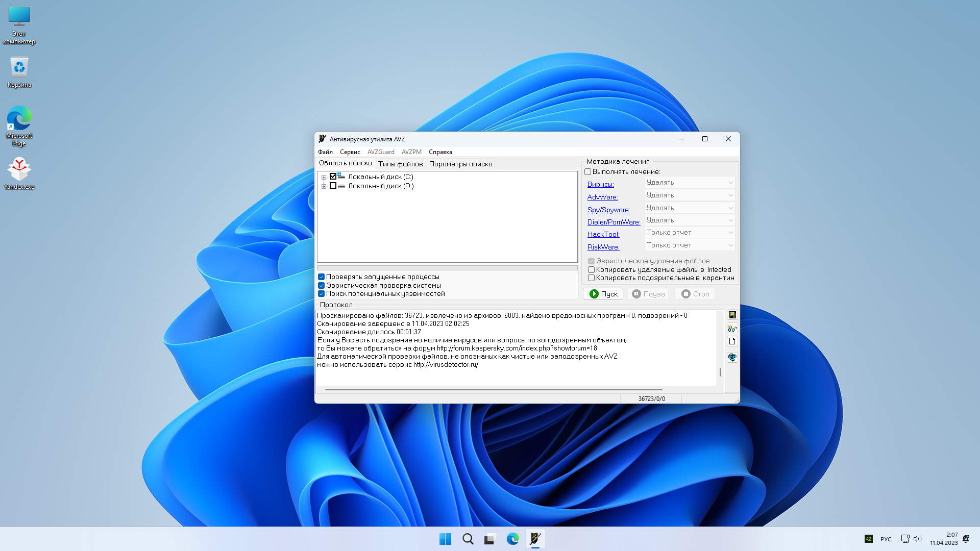Click the floppy disk save-protocol icon

pos(732,315)
